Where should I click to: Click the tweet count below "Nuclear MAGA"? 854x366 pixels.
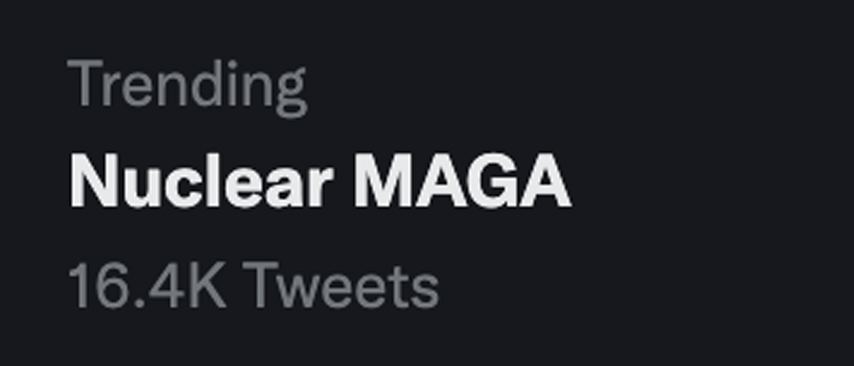click(x=253, y=285)
